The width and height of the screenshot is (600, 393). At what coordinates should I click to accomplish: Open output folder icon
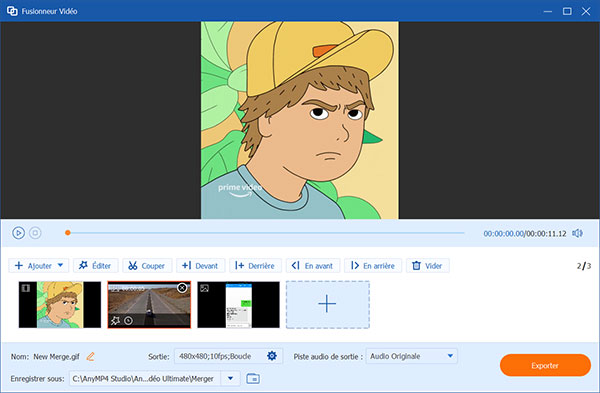pos(253,379)
